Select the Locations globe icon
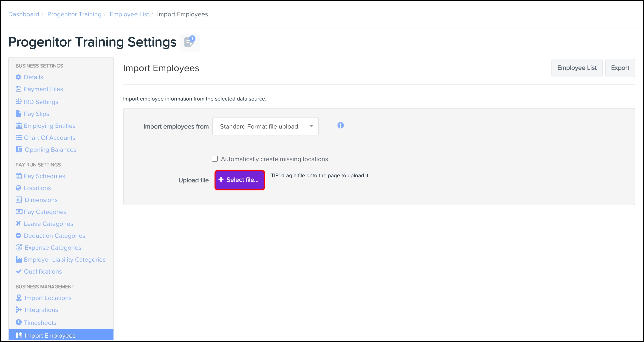644x342 pixels. 18,188
